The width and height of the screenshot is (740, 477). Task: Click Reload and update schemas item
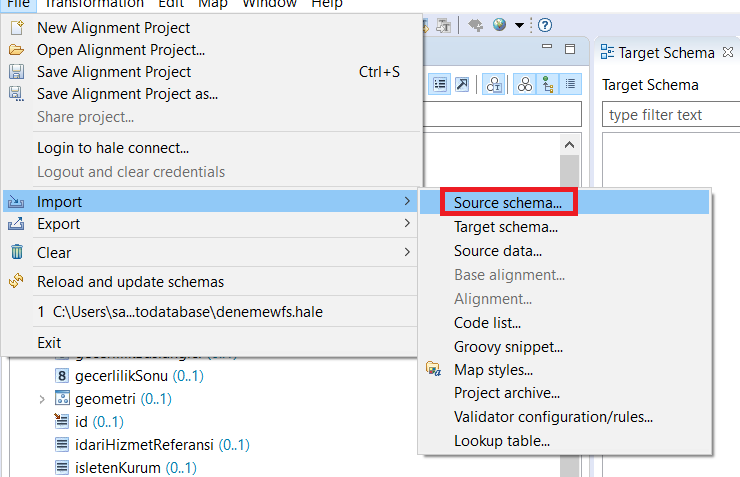click(x=211, y=282)
